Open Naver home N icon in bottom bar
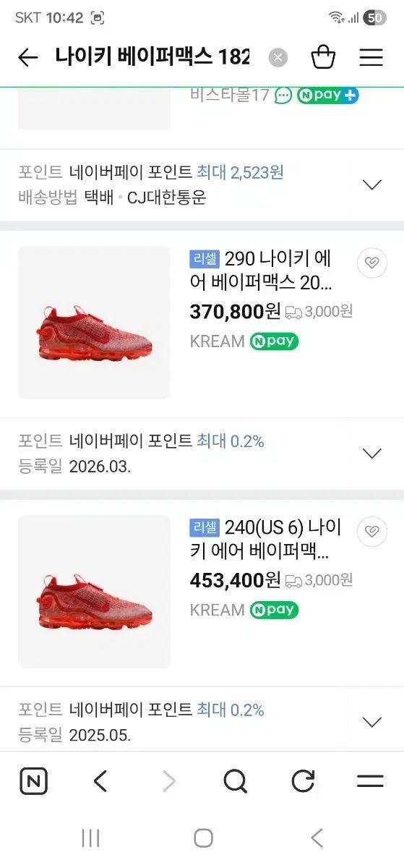Screen dimensions: 404x868 pos(33,781)
